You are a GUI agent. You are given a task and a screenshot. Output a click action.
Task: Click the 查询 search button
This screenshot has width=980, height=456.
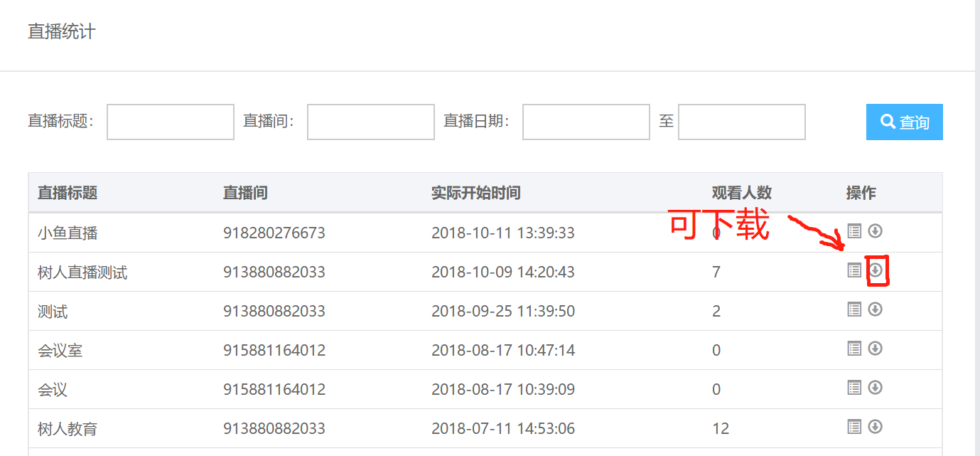point(904,122)
